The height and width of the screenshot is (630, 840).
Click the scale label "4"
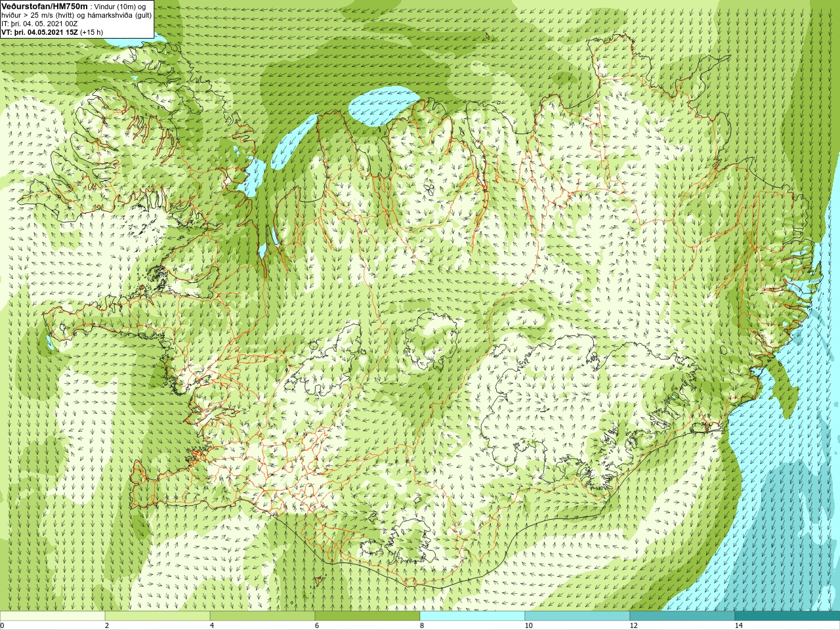tap(212, 625)
